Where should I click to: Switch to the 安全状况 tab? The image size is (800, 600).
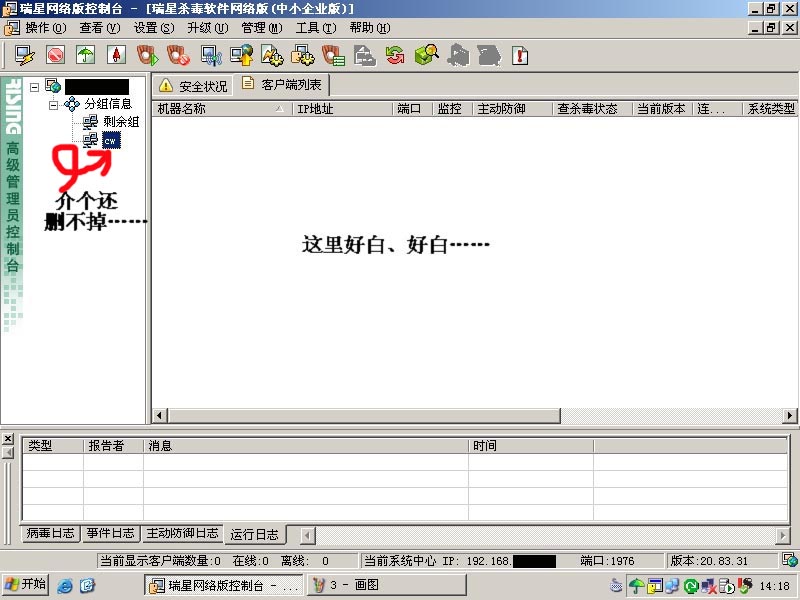coord(193,86)
